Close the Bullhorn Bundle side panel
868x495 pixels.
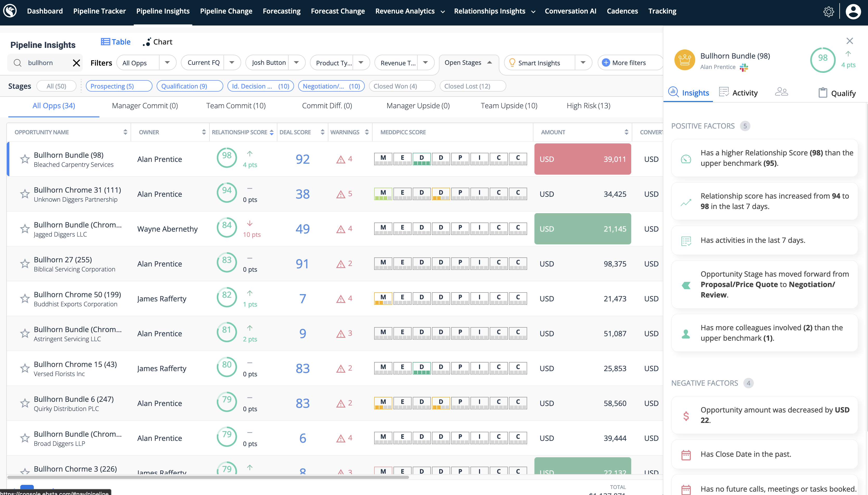(x=850, y=41)
